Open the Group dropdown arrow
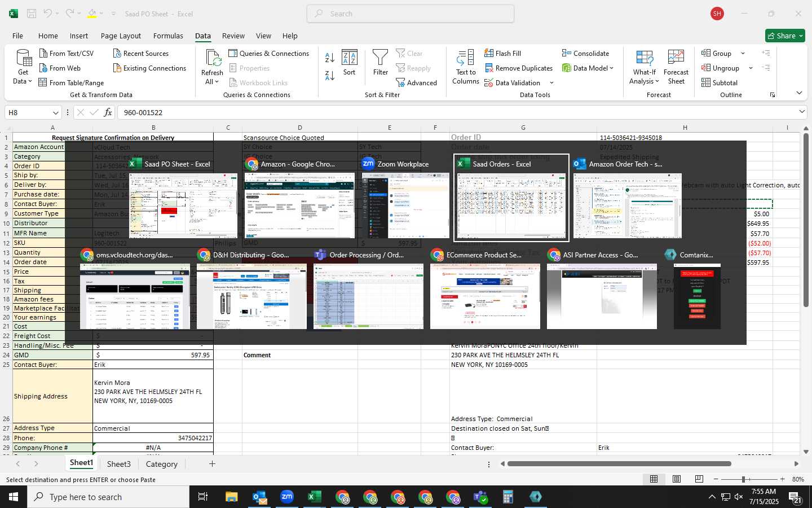The height and width of the screenshot is (508, 812). pyautogui.click(x=743, y=54)
